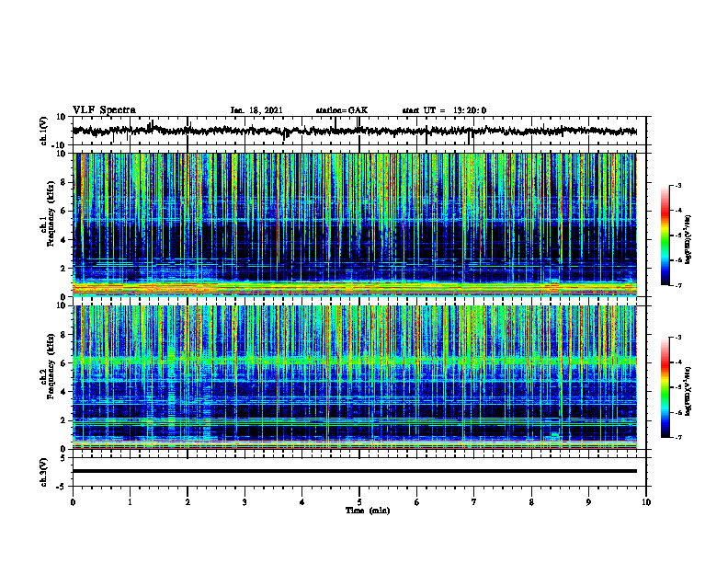Click the date "Jan. 18, 2021"
The image size is (728, 563).
tap(256, 110)
